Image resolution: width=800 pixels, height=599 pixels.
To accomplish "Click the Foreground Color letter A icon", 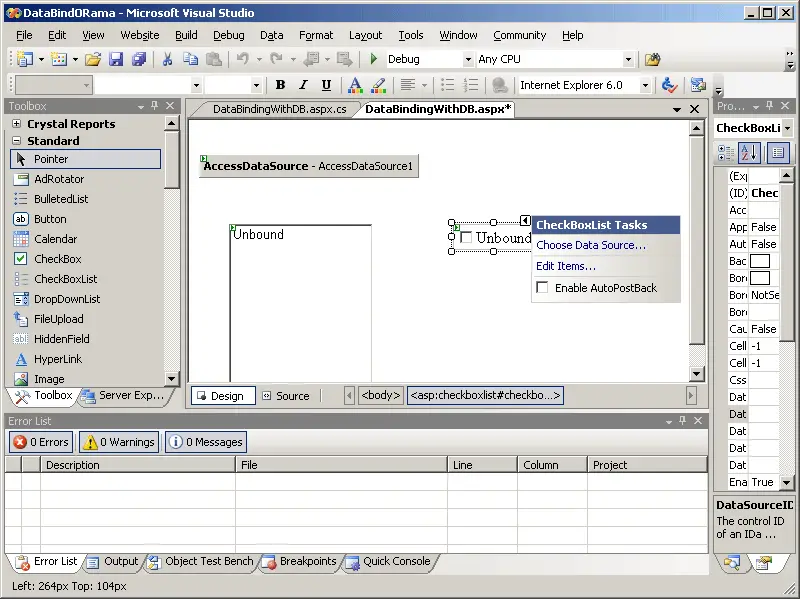I will (x=355, y=85).
